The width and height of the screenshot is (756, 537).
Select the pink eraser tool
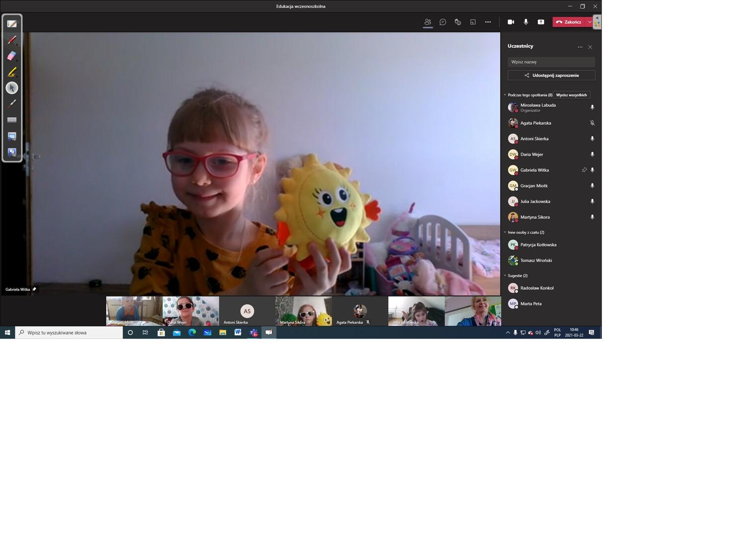12,56
